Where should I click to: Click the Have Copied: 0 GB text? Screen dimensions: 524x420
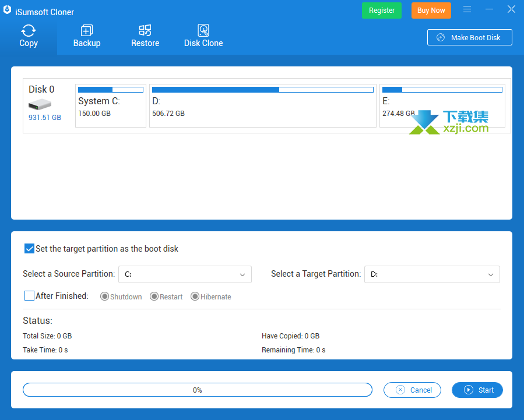[x=290, y=336]
